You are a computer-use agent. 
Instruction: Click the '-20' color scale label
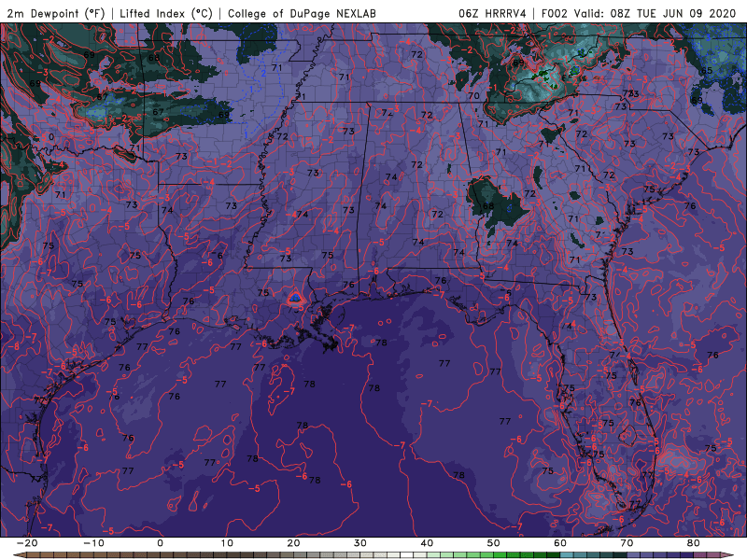[x=27, y=543]
